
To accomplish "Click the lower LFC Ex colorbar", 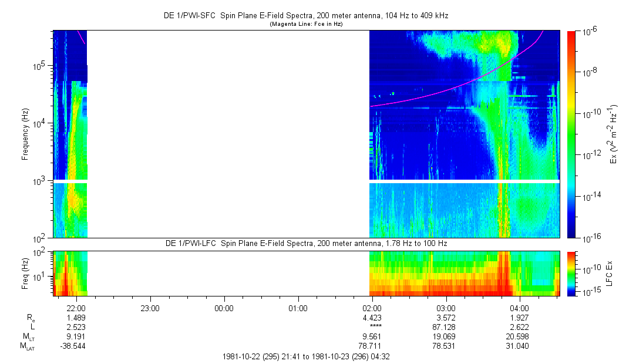I will tap(571, 272).
